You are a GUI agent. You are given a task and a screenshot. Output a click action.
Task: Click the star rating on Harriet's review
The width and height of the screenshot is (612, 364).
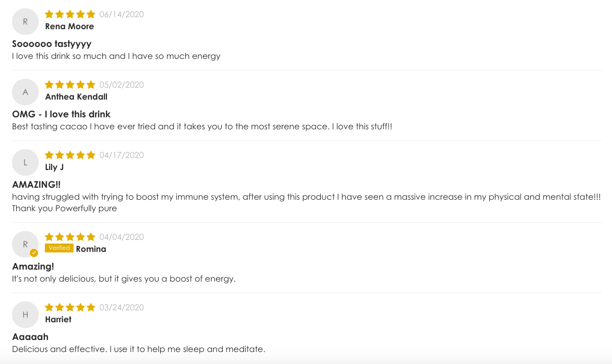pyautogui.click(x=70, y=308)
